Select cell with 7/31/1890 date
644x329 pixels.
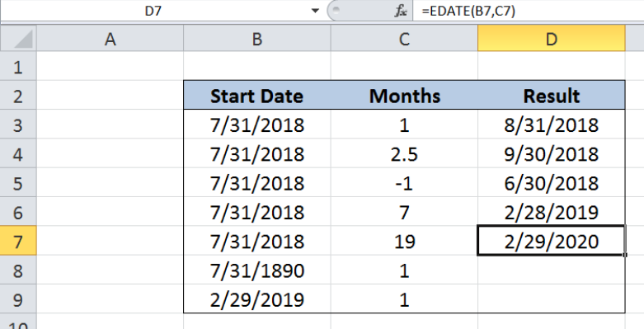point(257,270)
